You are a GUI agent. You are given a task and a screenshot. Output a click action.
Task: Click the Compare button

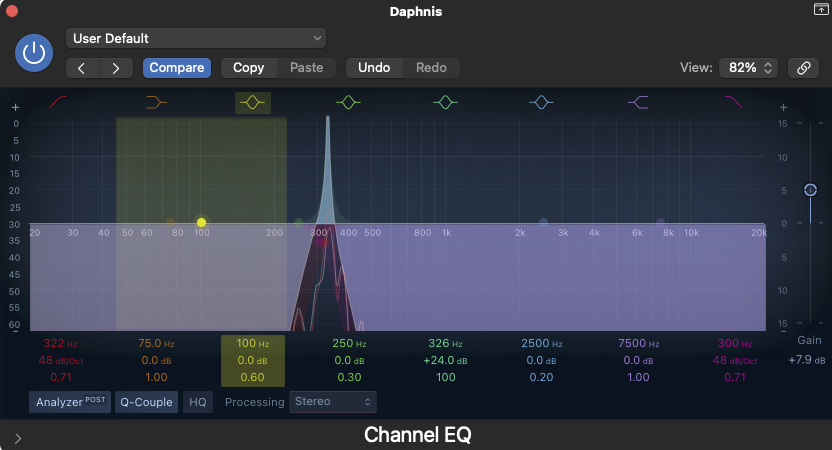177,68
